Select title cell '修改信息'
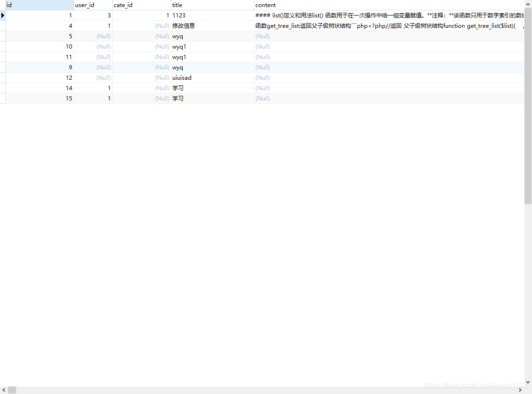This screenshot has width=532, height=394. coord(212,26)
